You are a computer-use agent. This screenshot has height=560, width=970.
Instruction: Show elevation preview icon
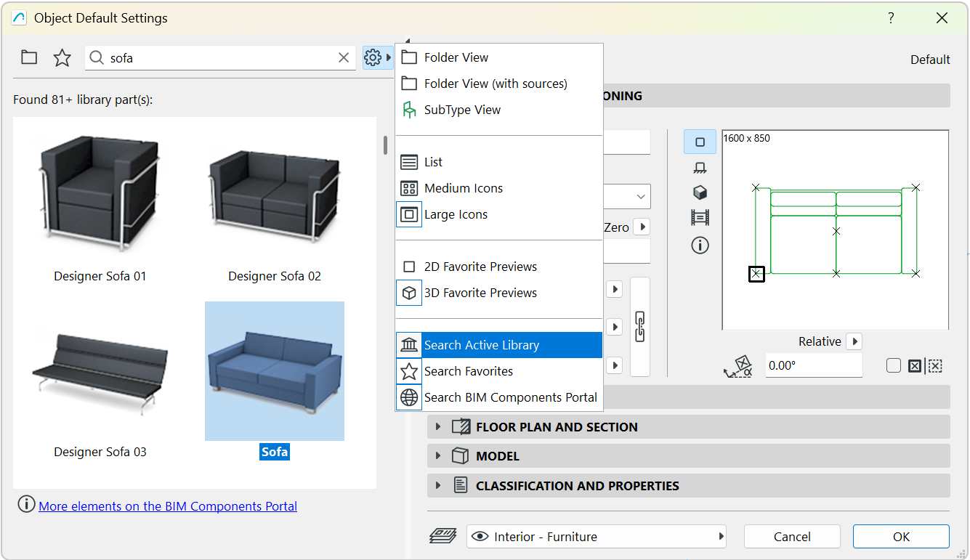700,168
